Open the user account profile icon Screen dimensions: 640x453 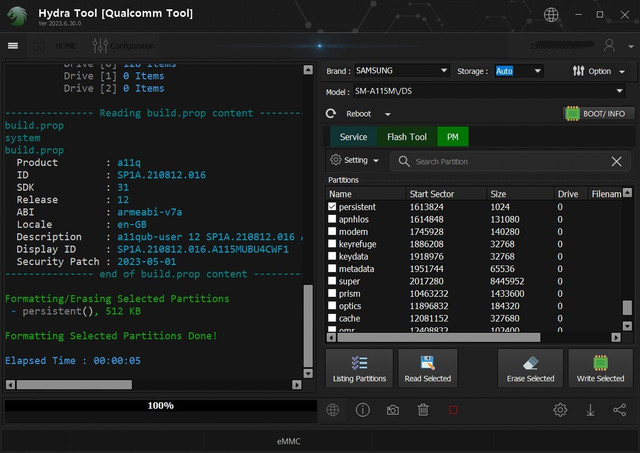[x=609, y=46]
